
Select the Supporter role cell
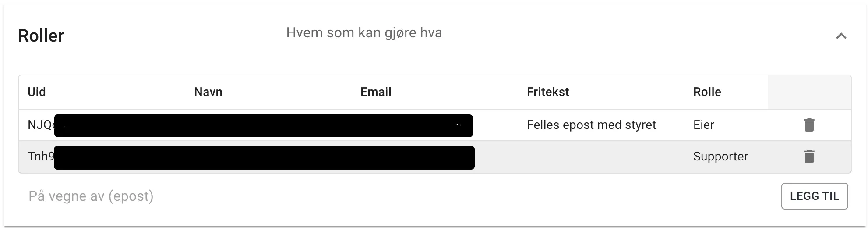coord(720,157)
